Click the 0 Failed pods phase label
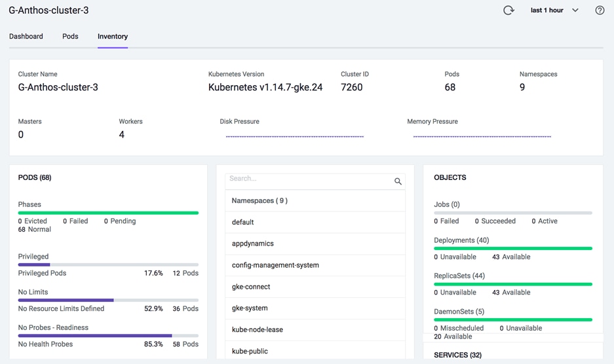 [x=75, y=221]
